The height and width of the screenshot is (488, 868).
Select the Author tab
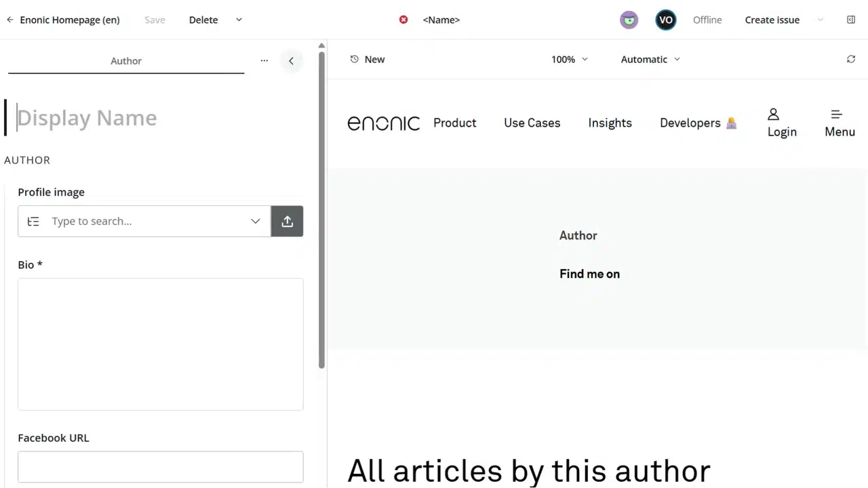(126, 60)
